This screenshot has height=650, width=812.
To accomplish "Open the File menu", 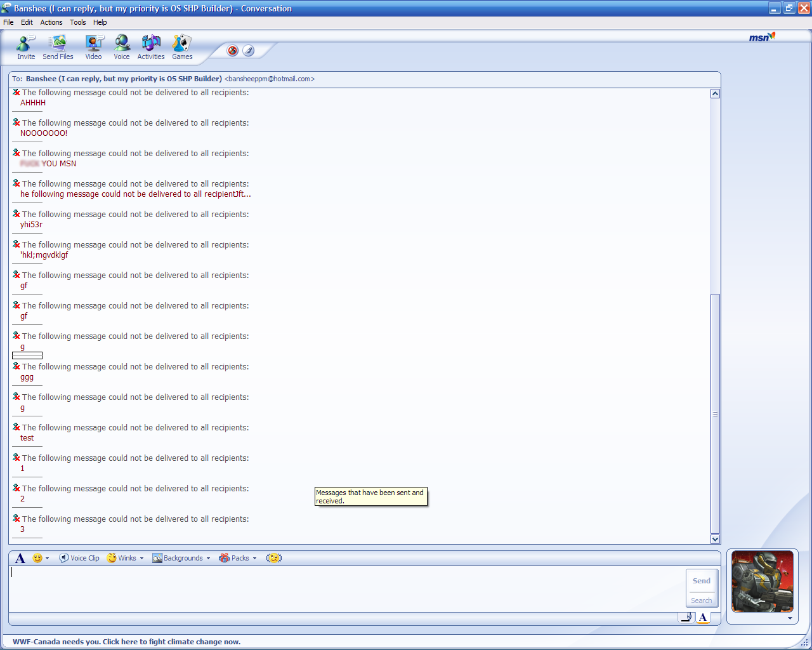I will click(x=8, y=22).
